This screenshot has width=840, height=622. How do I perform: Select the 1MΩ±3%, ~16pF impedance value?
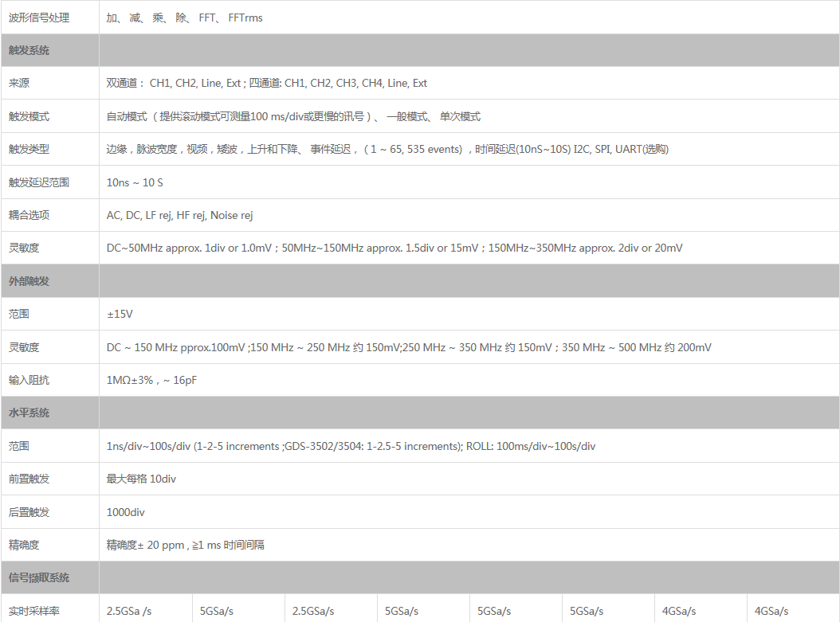tap(151, 380)
